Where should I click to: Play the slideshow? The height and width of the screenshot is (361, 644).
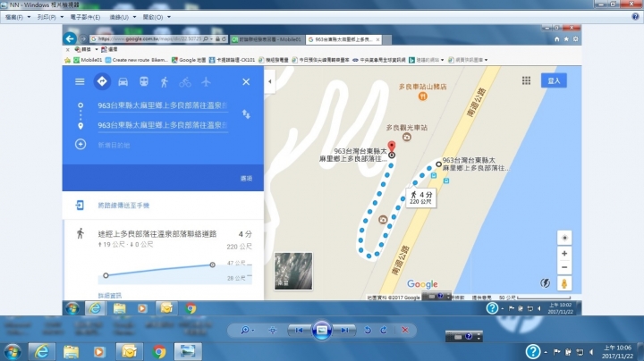pyautogui.click(x=322, y=331)
